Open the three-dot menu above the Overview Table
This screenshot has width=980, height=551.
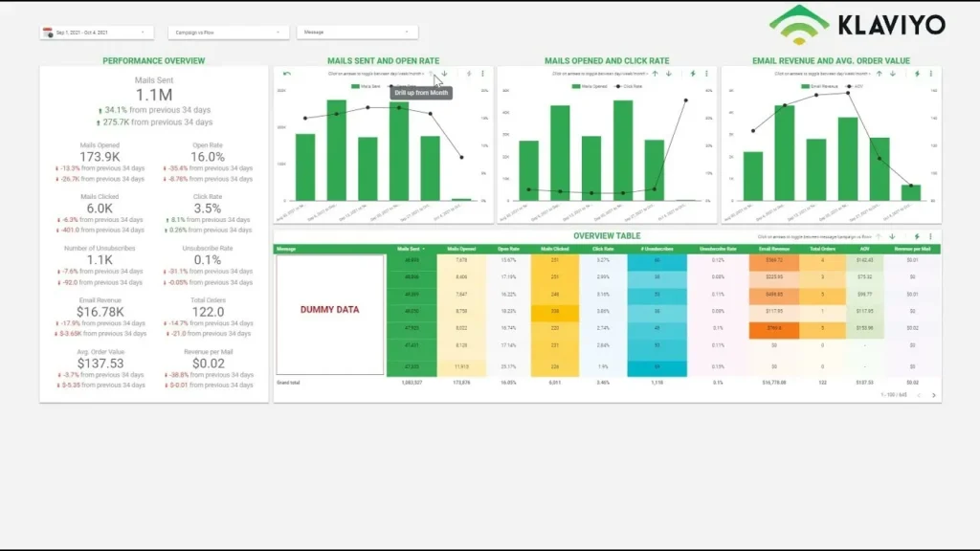pos(930,237)
